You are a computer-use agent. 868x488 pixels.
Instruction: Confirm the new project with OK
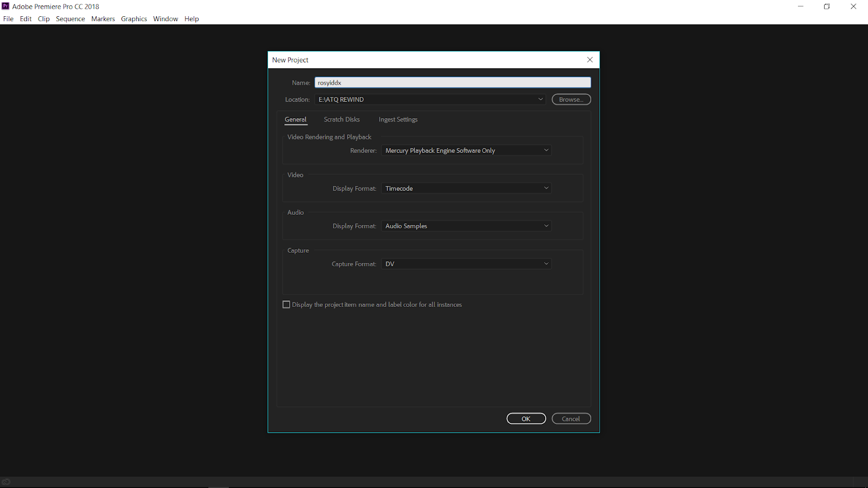coord(526,419)
